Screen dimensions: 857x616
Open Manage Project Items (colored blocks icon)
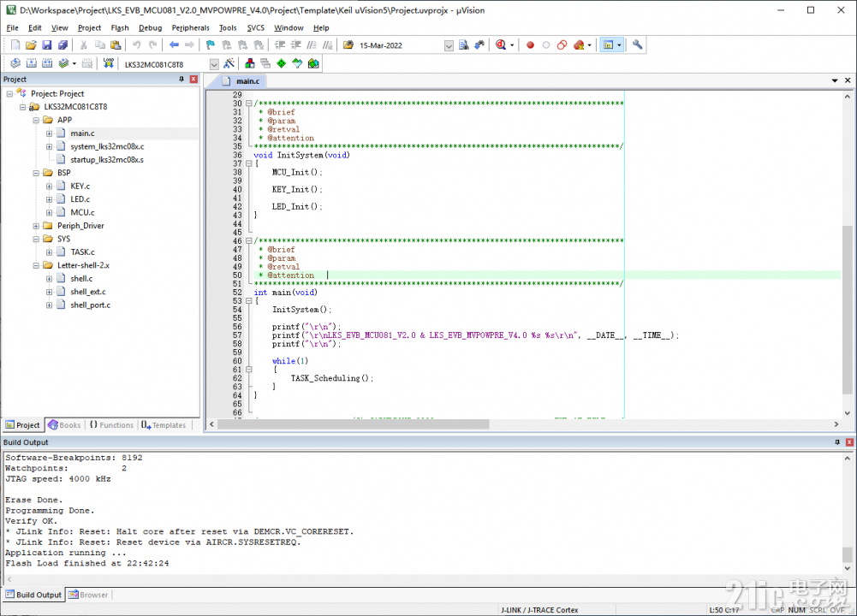tap(250, 64)
